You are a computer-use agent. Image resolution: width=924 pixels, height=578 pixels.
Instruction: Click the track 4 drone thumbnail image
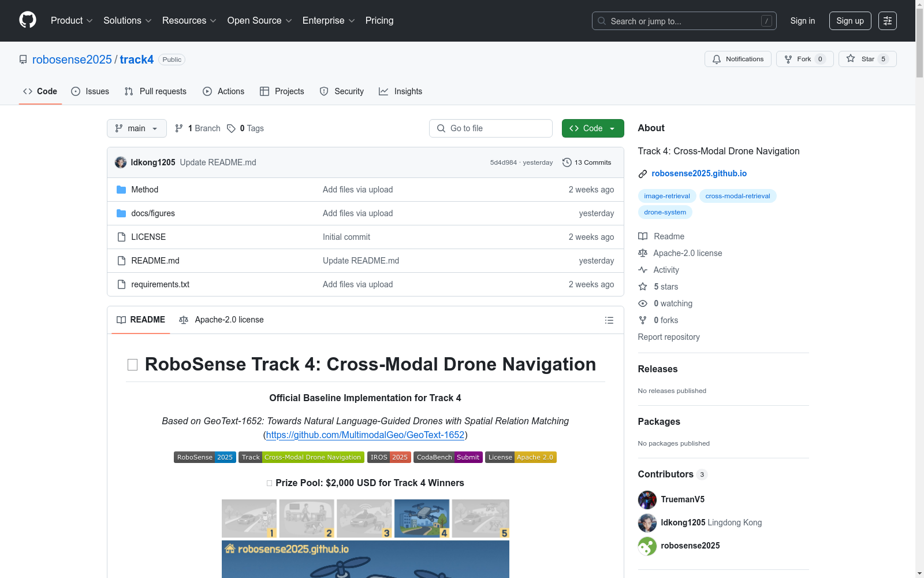pos(422,518)
